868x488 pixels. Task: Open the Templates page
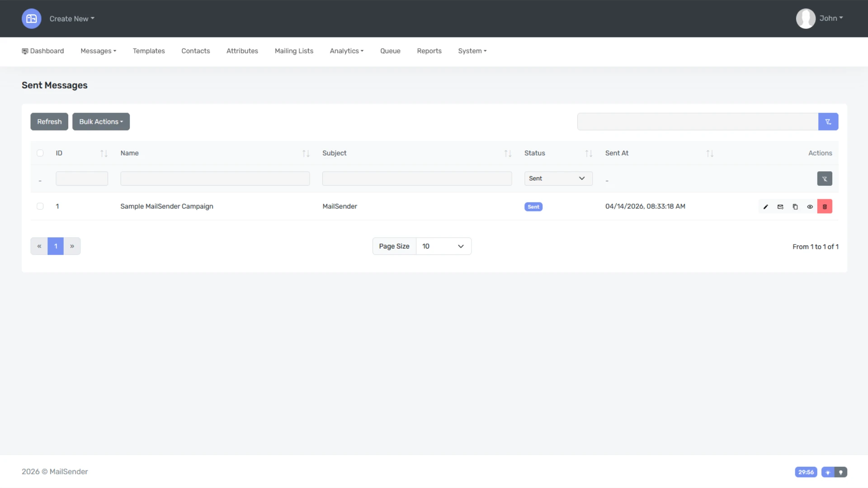149,51
